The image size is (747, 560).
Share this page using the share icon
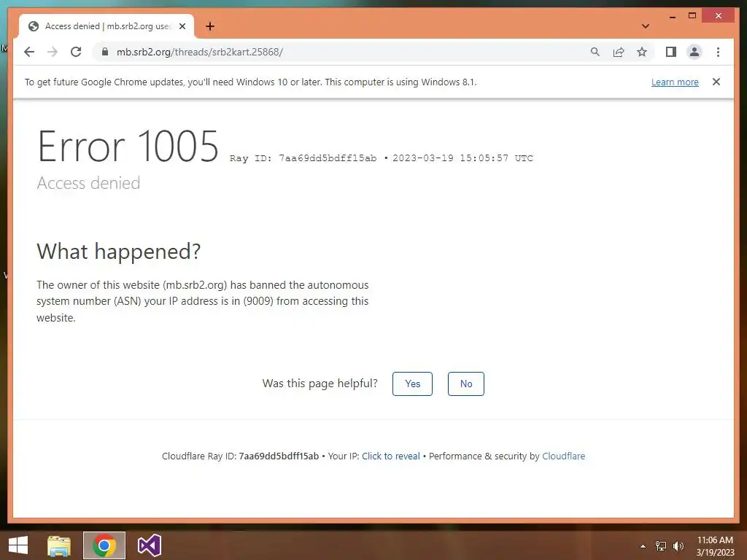pyautogui.click(x=619, y=52)
